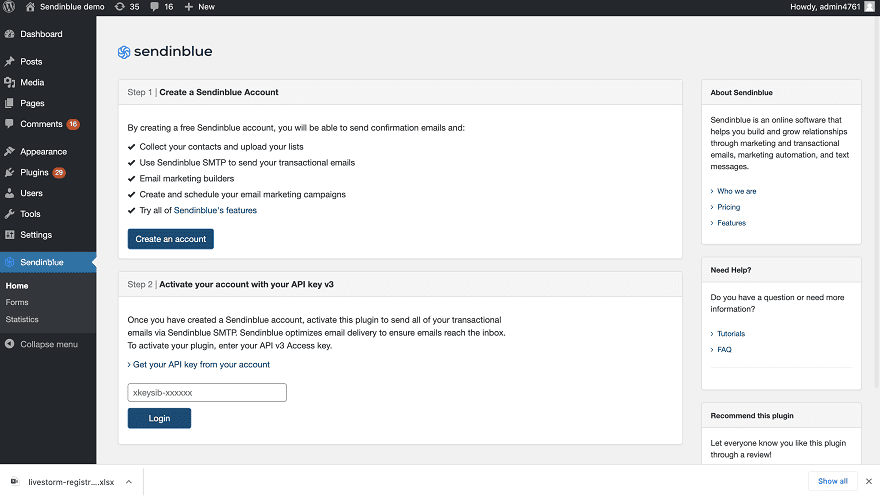The image size is (880, 499).
Task: Open Comments menu item
Action: [41, 123]
